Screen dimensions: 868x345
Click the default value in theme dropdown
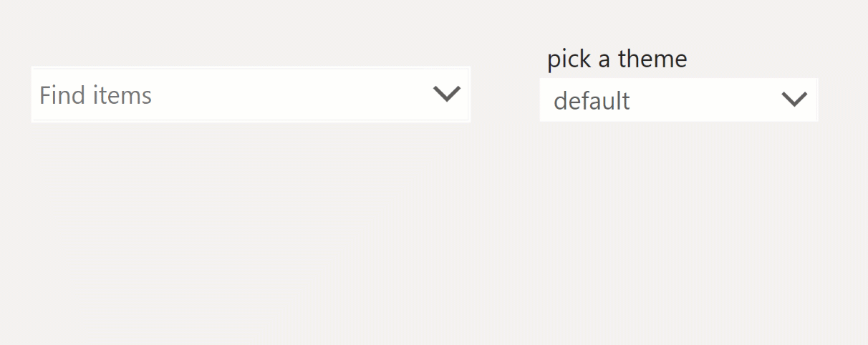click(x=592, y=101)
